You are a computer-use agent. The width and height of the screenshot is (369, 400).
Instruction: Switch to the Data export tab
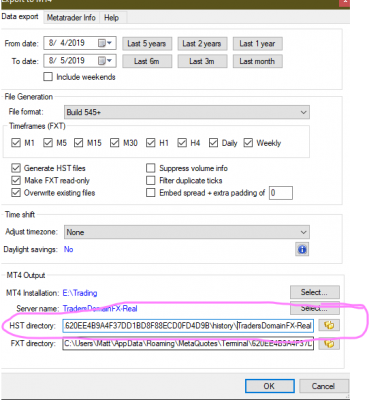[x=20, y=17]
